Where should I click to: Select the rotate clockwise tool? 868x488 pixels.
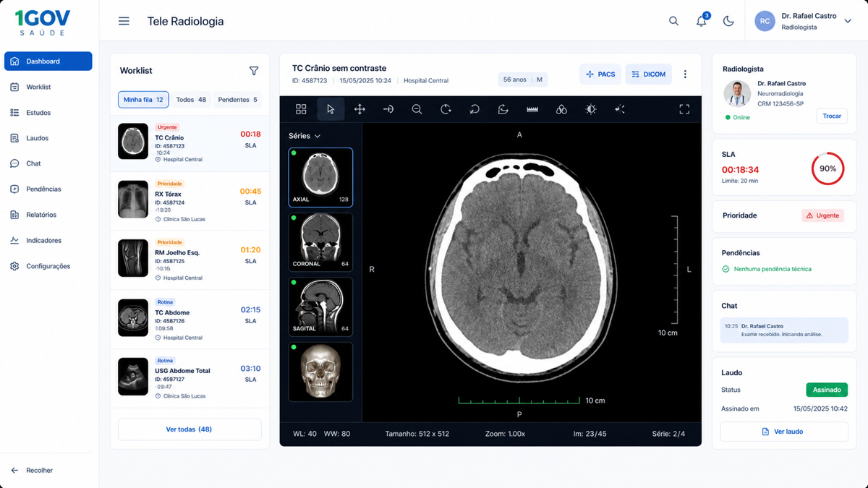[446, 109]
